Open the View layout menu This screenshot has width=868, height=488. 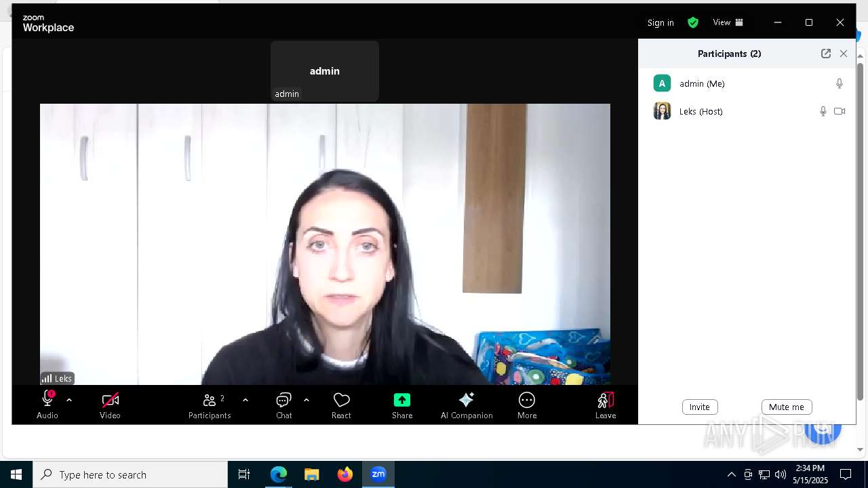[728, 22]
